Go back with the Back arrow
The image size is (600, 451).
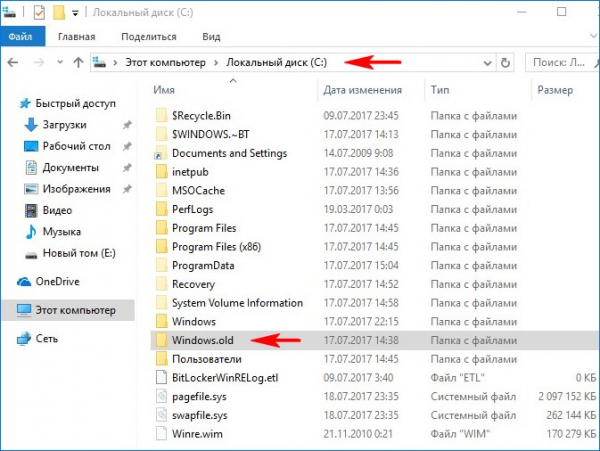tap(13, 62)
